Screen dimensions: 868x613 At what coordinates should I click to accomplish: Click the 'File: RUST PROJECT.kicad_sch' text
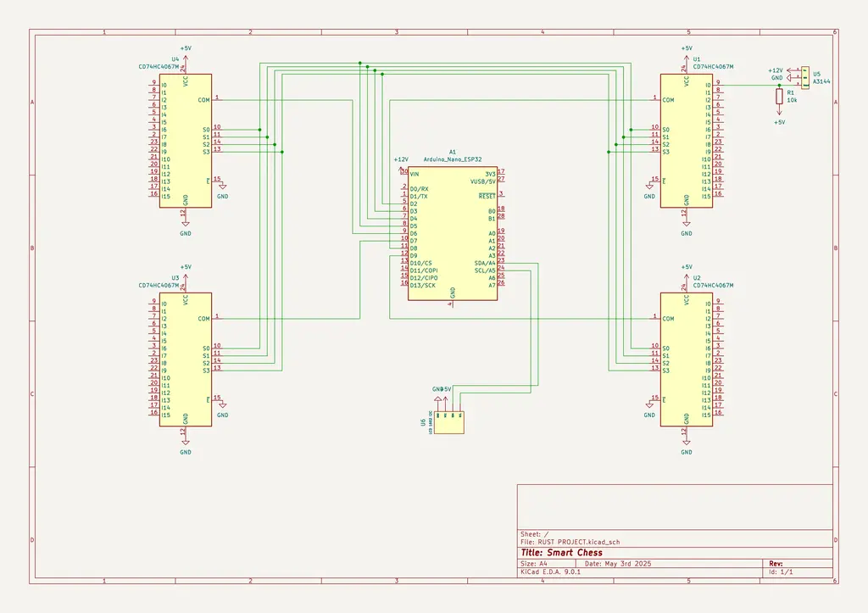click(x=570, y=542)
